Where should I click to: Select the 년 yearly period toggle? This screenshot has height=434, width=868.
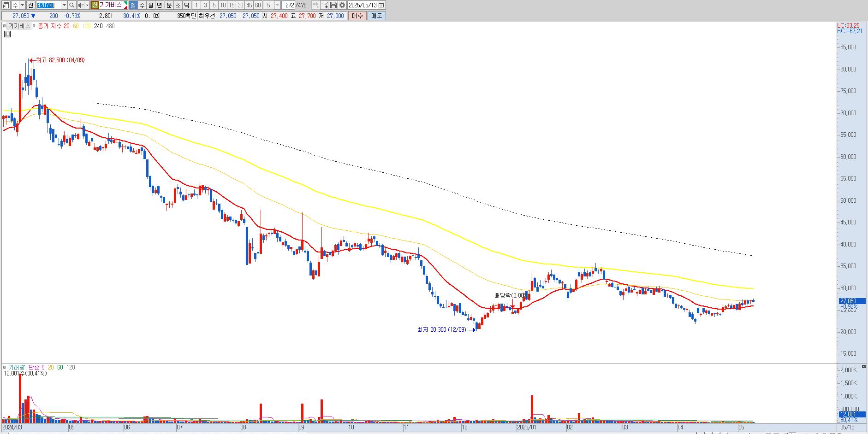tap(160, 5)
